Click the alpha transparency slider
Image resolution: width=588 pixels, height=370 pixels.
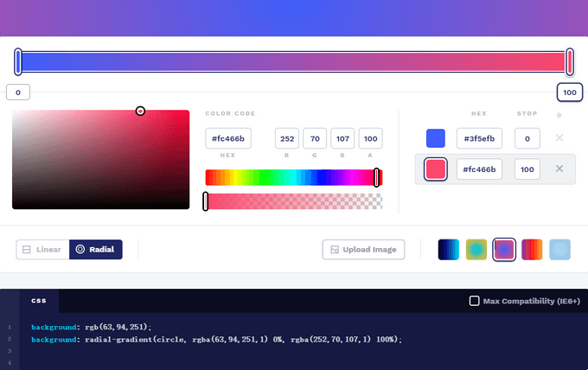[293, 201]
